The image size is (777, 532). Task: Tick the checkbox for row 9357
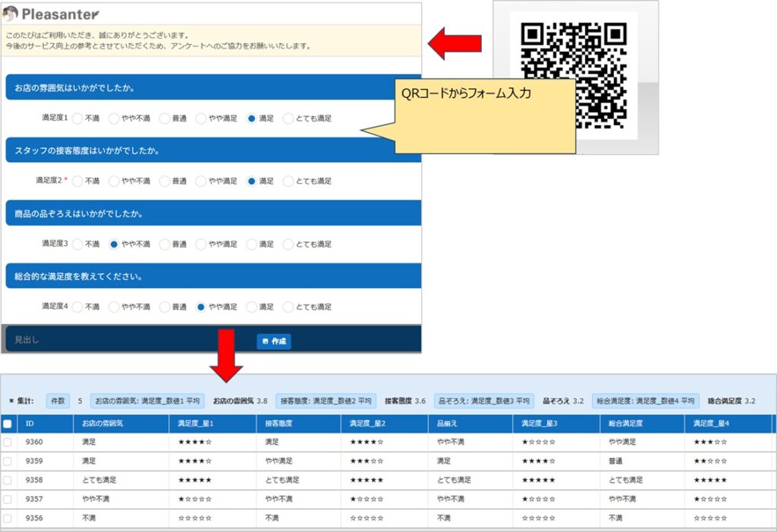coord(8,499)
